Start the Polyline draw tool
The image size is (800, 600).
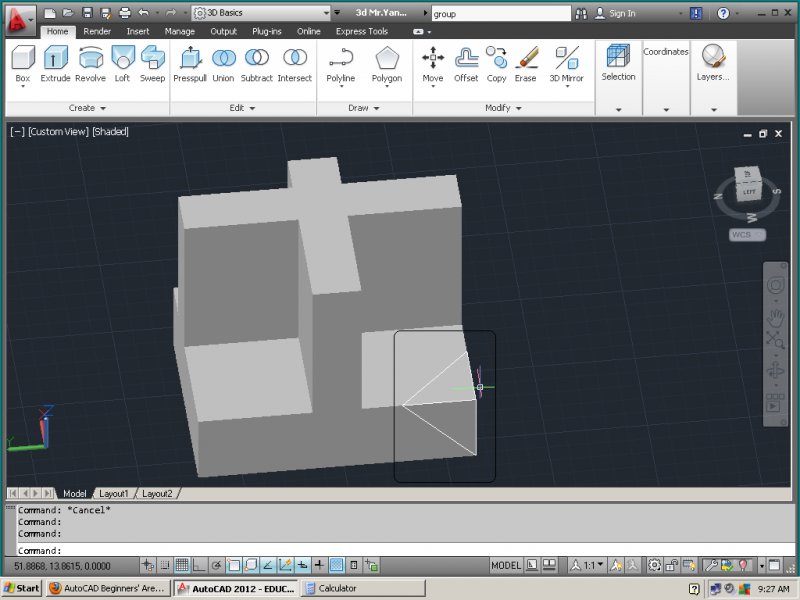pyautogui.click(x=341, y=63)
